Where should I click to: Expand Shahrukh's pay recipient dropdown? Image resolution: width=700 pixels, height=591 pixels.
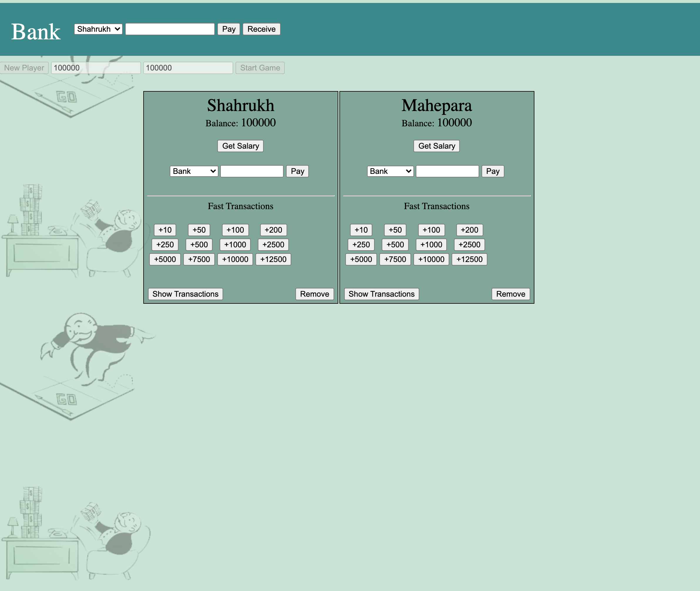click(x=194, y=171)
